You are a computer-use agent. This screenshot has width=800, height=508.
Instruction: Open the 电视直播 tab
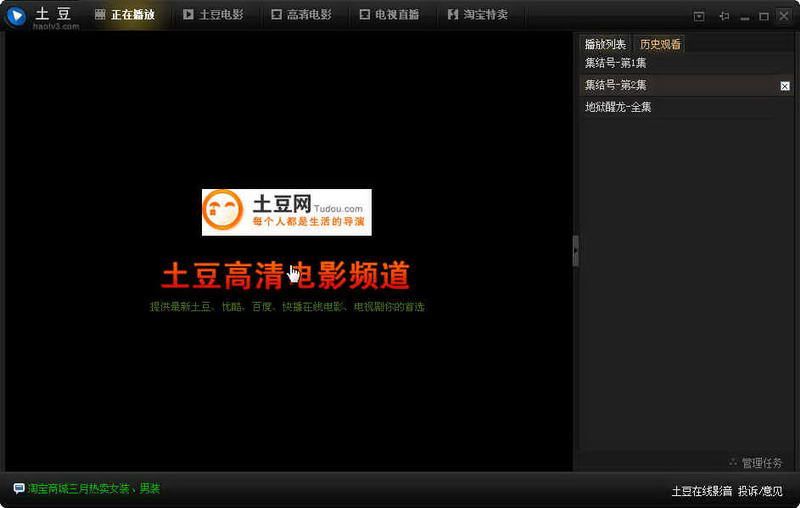pos(390,15)
